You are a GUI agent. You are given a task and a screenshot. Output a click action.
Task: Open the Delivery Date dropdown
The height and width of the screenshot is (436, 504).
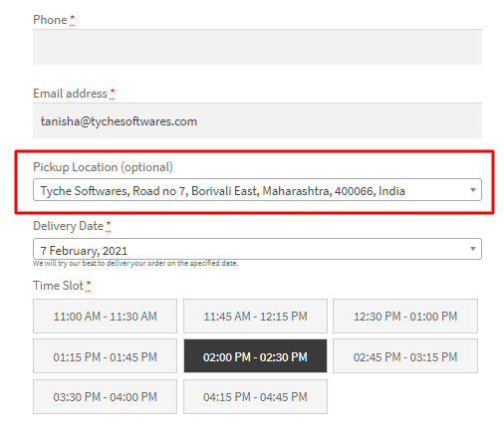point(257,249)
